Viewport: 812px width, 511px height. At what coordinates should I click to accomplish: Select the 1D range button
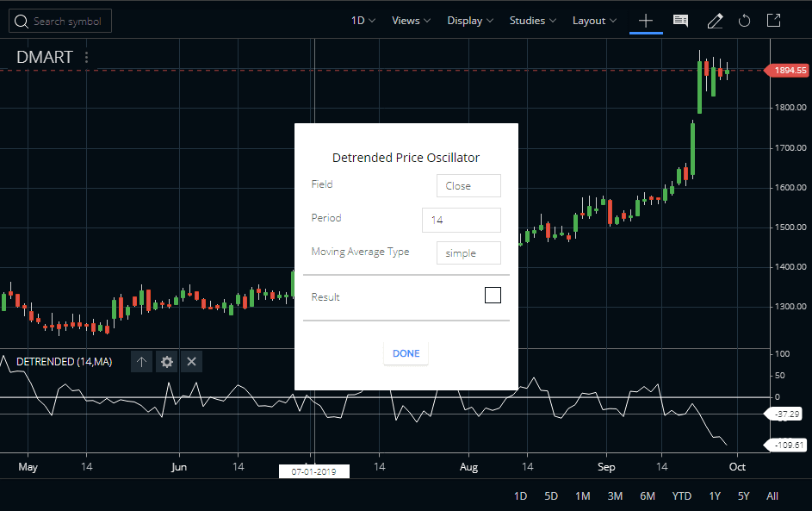(520, 496)
